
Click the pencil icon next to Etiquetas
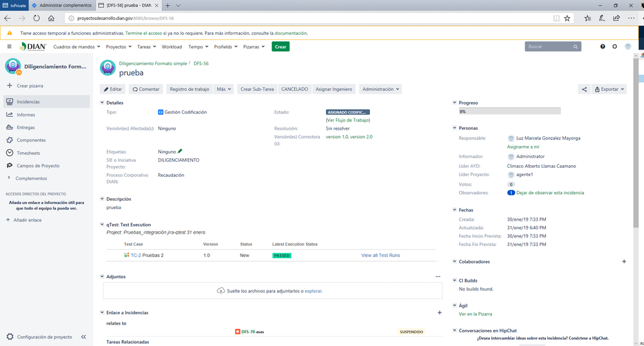click(x=180, y=152)
